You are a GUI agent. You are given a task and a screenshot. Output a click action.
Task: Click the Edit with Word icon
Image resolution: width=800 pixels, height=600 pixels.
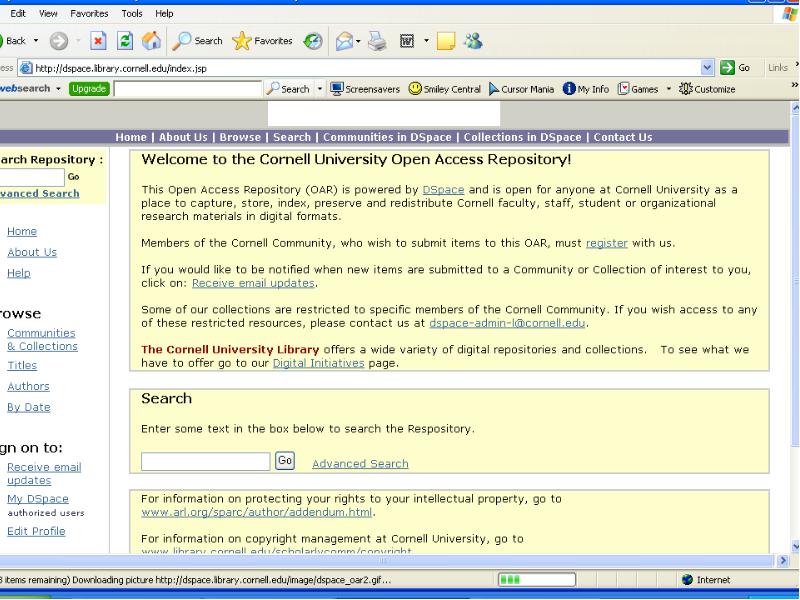click(x=407, y=41)
